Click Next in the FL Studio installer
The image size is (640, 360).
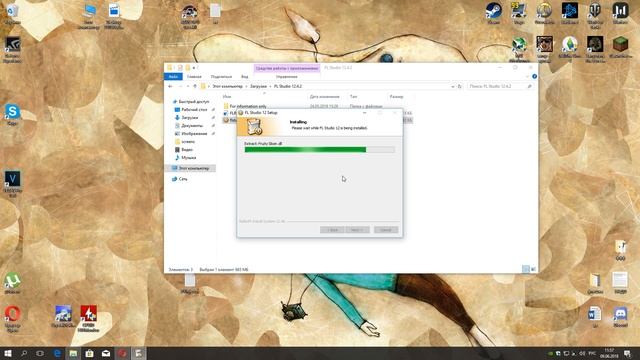coord(357,230)
